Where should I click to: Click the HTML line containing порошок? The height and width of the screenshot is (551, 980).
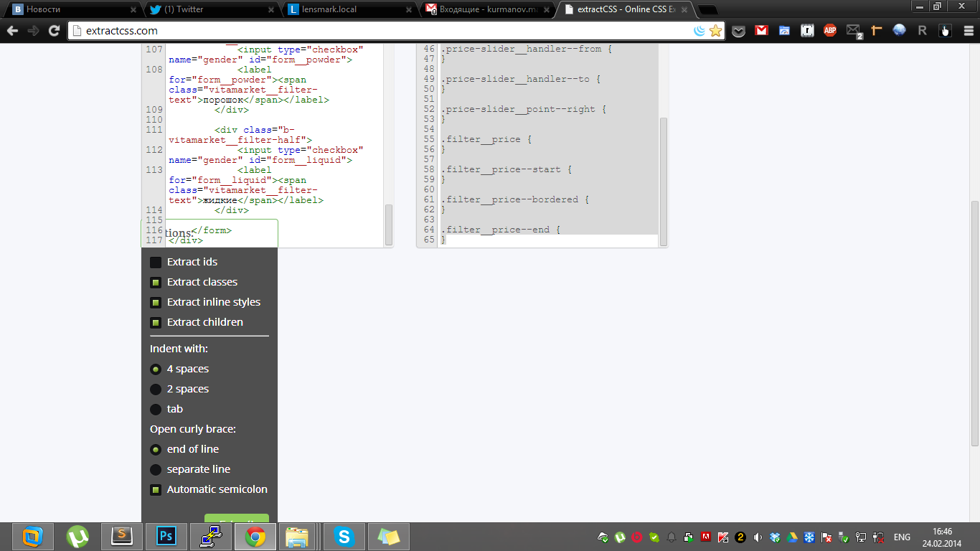(249, 100)
